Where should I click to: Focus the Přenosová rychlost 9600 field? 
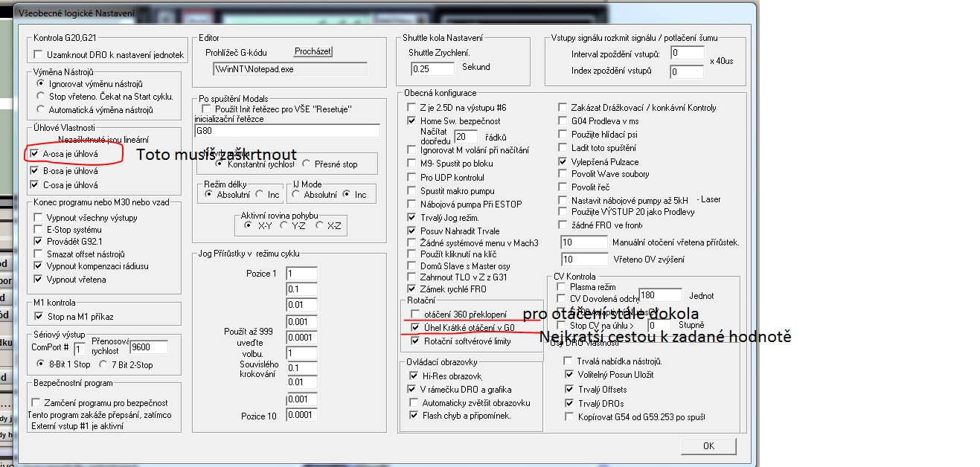(150, 347)
